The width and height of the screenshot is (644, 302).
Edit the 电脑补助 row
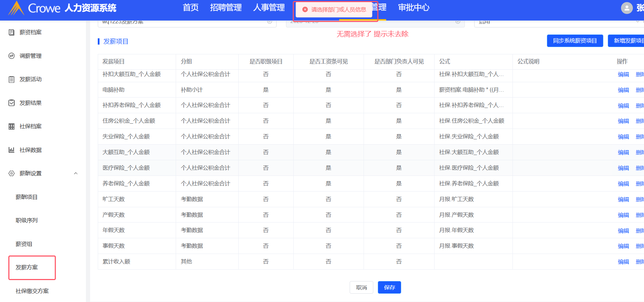(623, 90)
